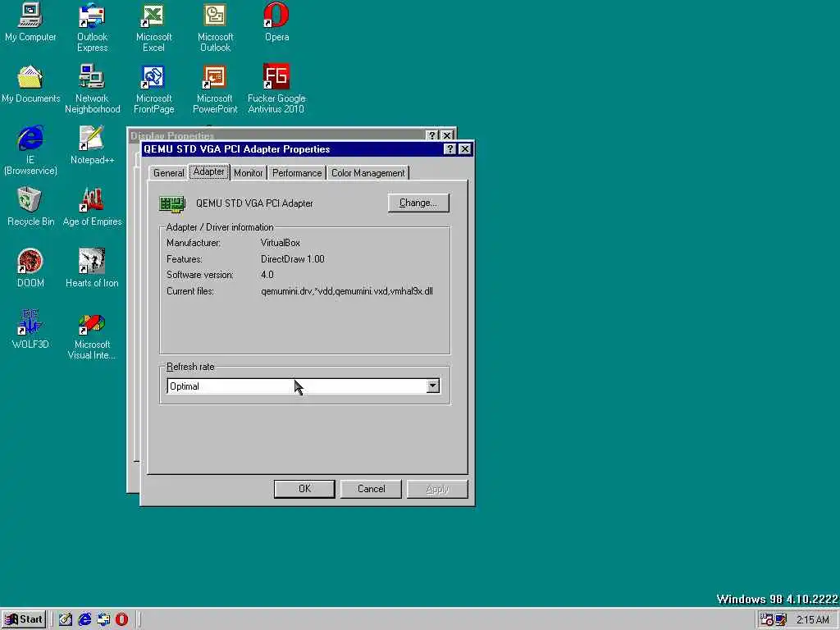Launch Internet Explorer from quick launch
This screenshot has height=630, width=840.
tap(84, 619)
